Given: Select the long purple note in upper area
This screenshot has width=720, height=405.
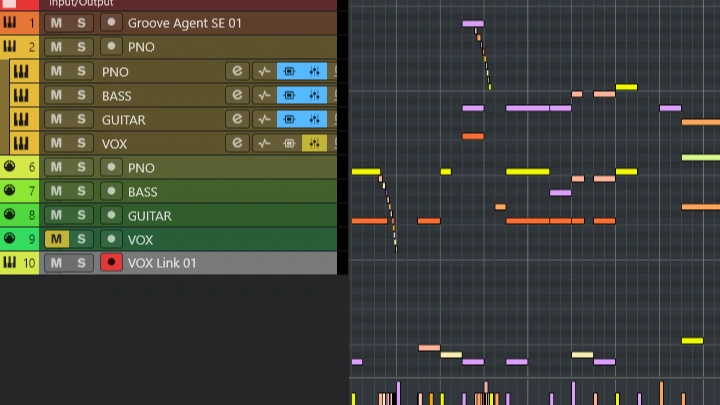Looking at the screenshot, I should click(528, 108).
